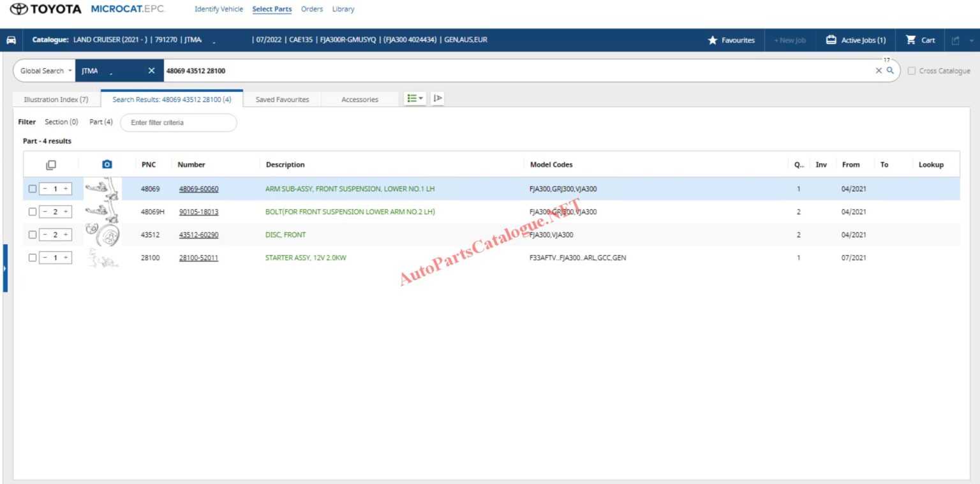
Task: Clear search text with the X icon
Action: point(879,71)
